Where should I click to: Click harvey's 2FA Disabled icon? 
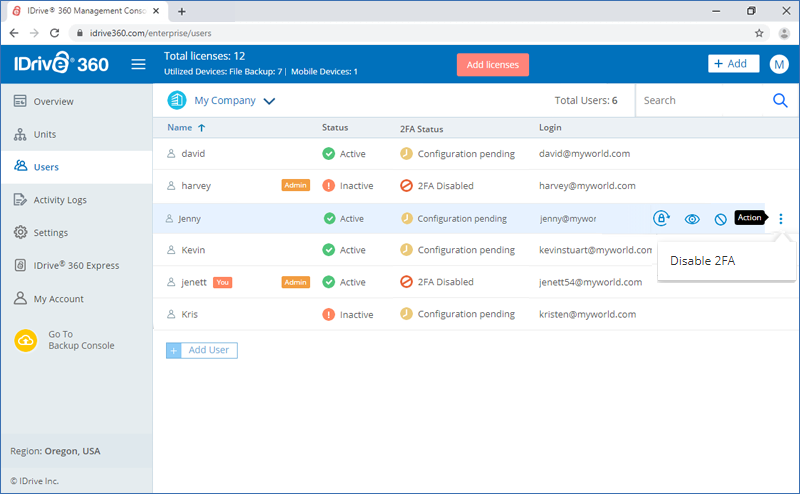coord(406,186)
